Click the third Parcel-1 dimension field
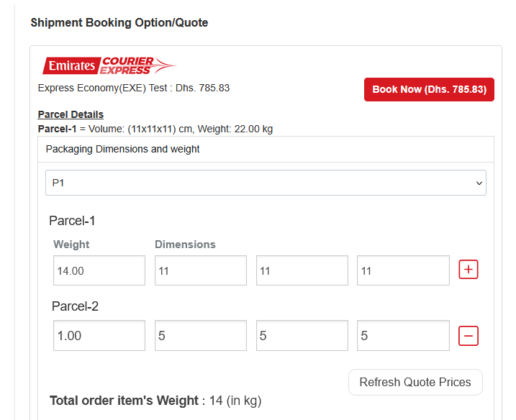516x420 pixels. [403, 270]
